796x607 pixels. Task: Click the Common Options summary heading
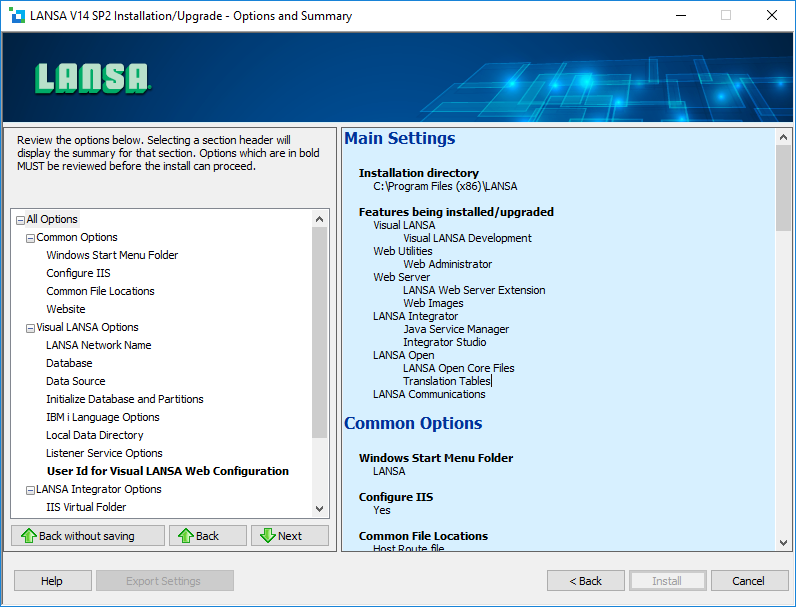[413, 423]
